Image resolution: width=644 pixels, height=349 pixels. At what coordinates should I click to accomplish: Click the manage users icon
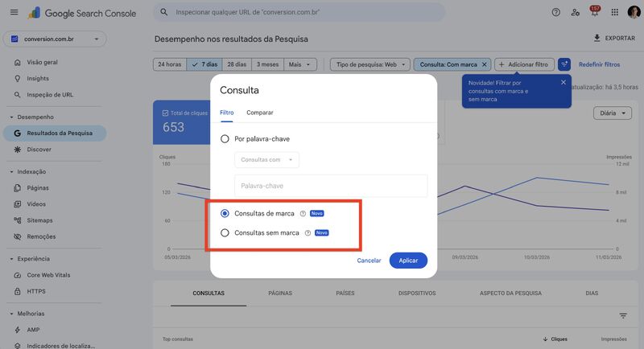(x=576, y=13)
